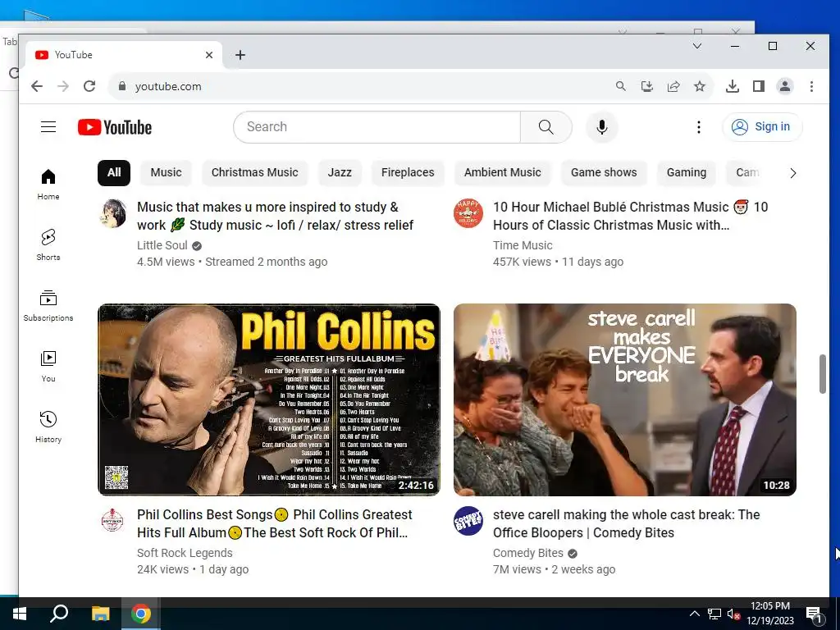Viewport: 840px width, 630px height.
Task: Open Subscriptions in the sidebar
Action: tap(48, 305)
